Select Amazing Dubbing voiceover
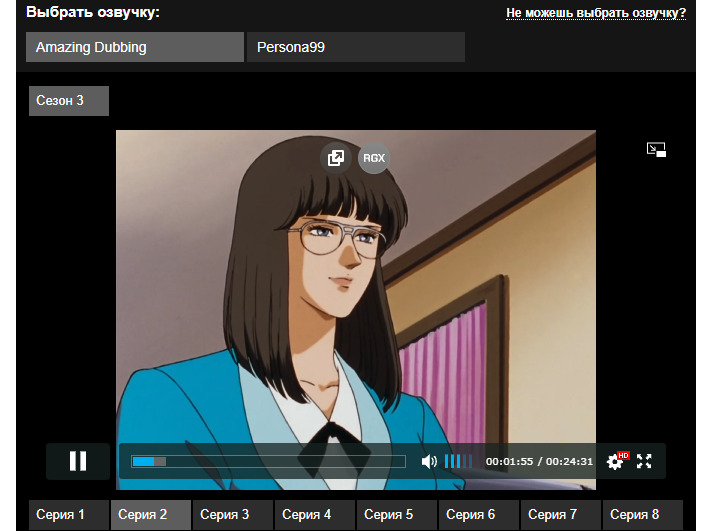The width and height of the screenshot is (711, 531). [x=135, y=47]
